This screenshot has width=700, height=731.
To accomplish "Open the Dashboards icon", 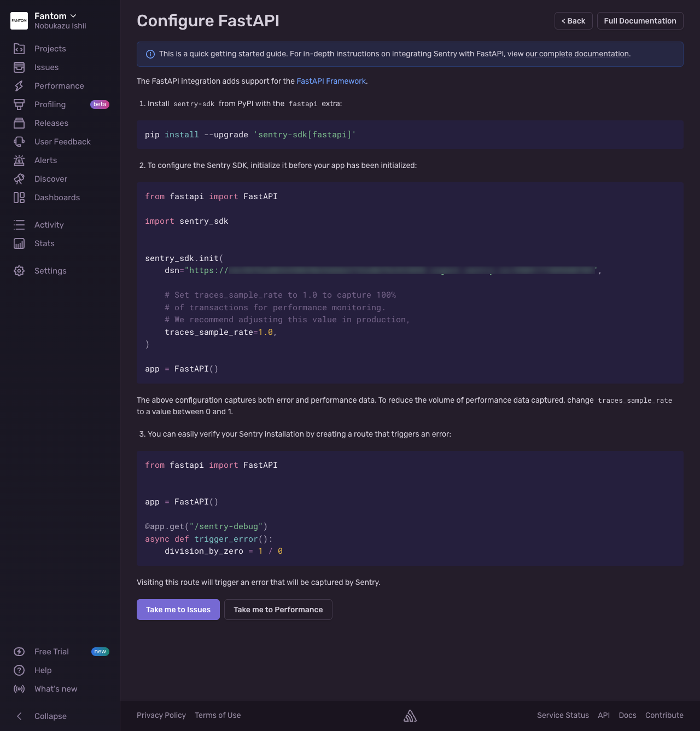I will point(19,198).
